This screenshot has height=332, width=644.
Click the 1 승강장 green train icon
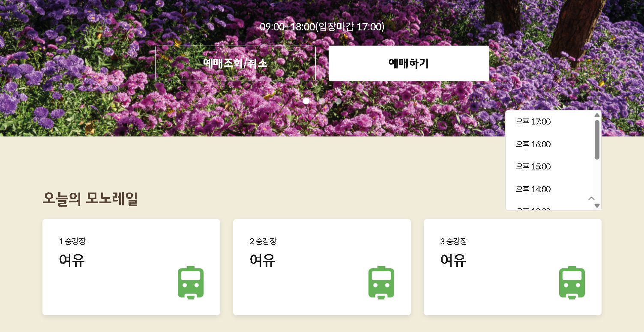191,282
